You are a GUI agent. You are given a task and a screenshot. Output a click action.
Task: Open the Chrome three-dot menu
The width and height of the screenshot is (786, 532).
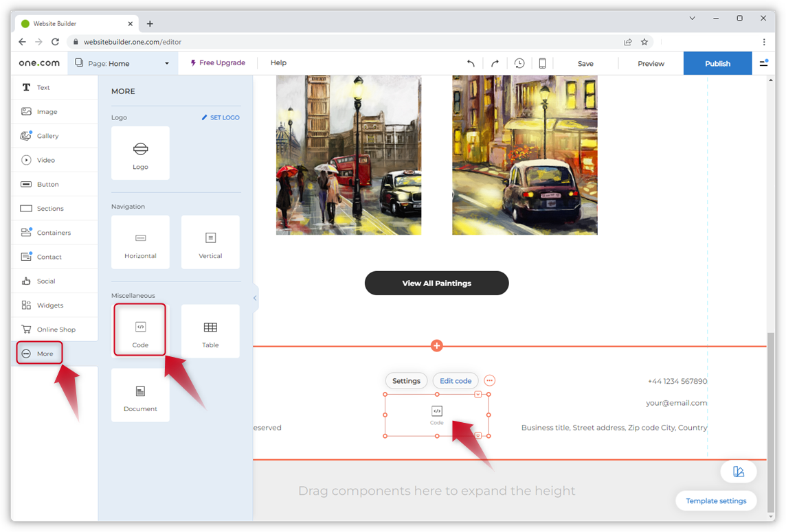click(764, 42)
